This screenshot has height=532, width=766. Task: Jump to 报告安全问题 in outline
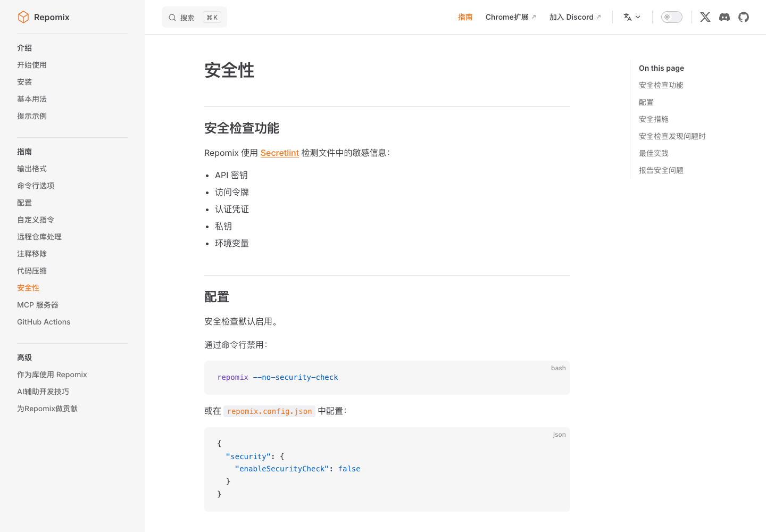661,170
